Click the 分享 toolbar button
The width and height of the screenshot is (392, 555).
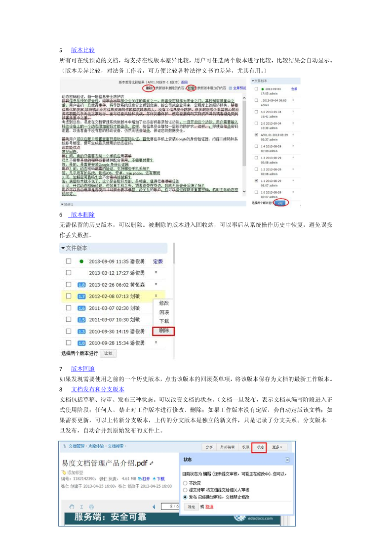pos(209,447)
